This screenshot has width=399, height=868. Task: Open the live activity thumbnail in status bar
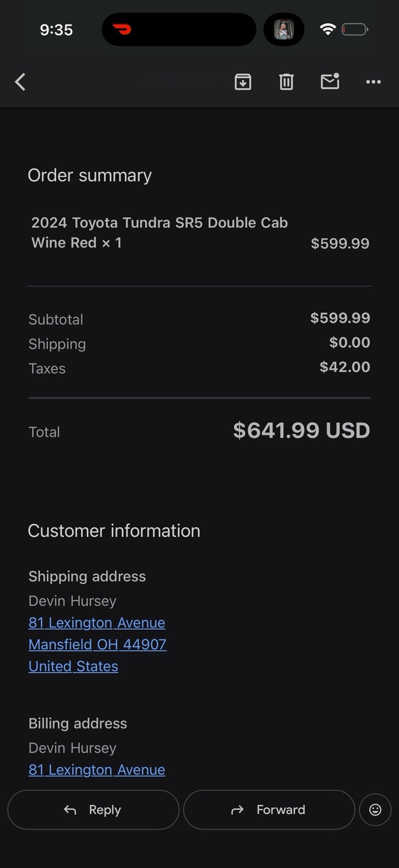pyautogui.click(x=284, y=29)
